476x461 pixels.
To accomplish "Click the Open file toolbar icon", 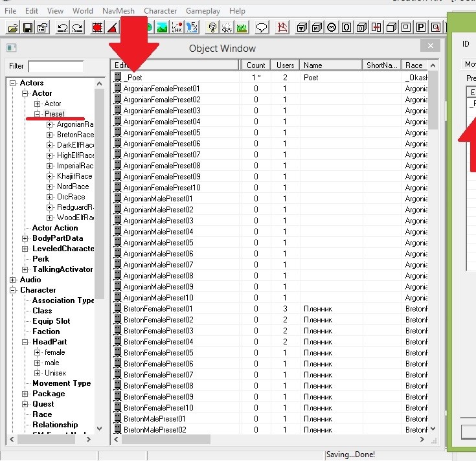I will (x=13, y=28).
